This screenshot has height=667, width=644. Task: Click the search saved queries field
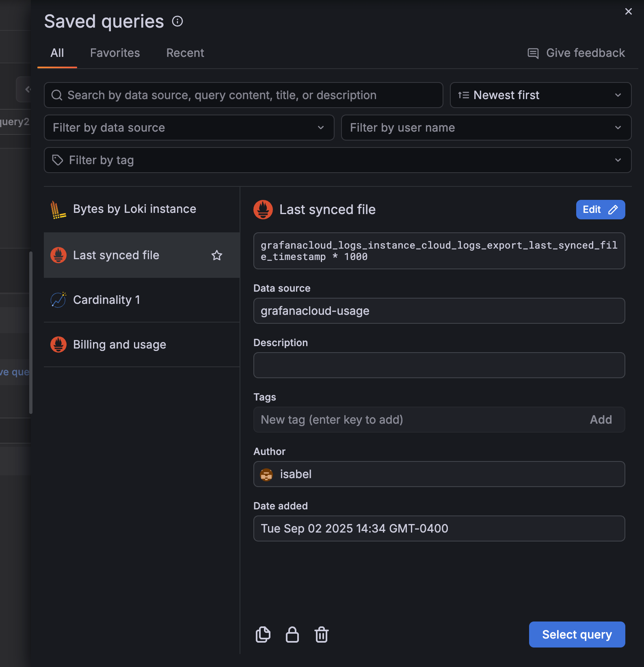(244, 95)
